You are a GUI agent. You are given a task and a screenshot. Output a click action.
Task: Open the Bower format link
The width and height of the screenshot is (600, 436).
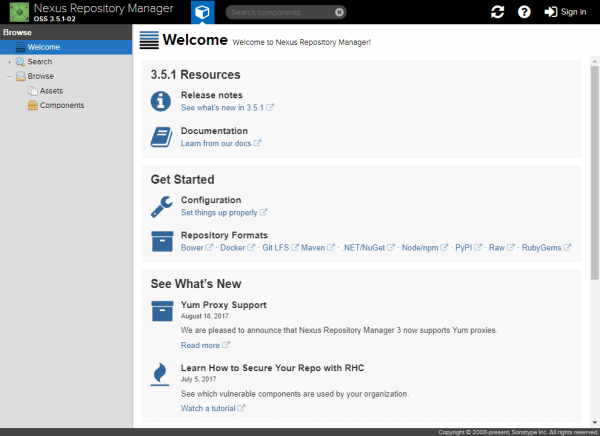coord(197,248)
